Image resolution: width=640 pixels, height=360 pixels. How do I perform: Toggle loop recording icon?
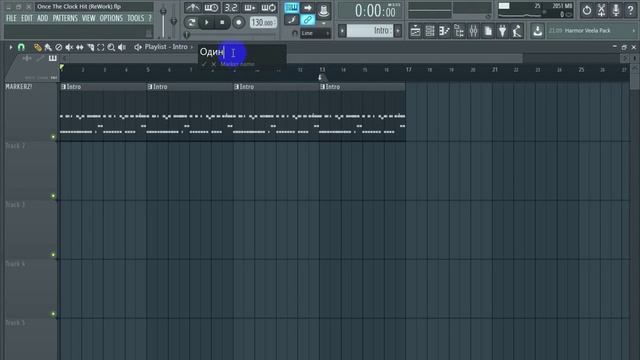tap(268, 8)
